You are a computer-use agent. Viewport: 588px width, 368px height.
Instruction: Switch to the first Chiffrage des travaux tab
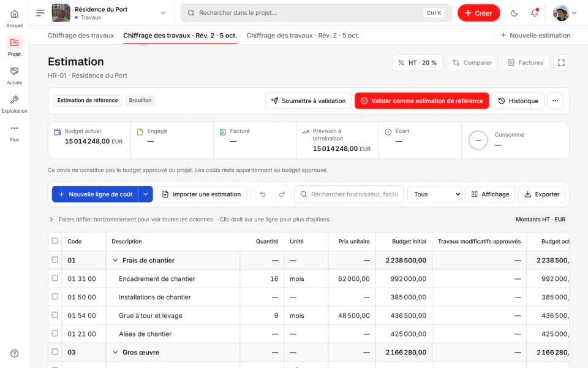pyautogui.click(x=81, y=36)
